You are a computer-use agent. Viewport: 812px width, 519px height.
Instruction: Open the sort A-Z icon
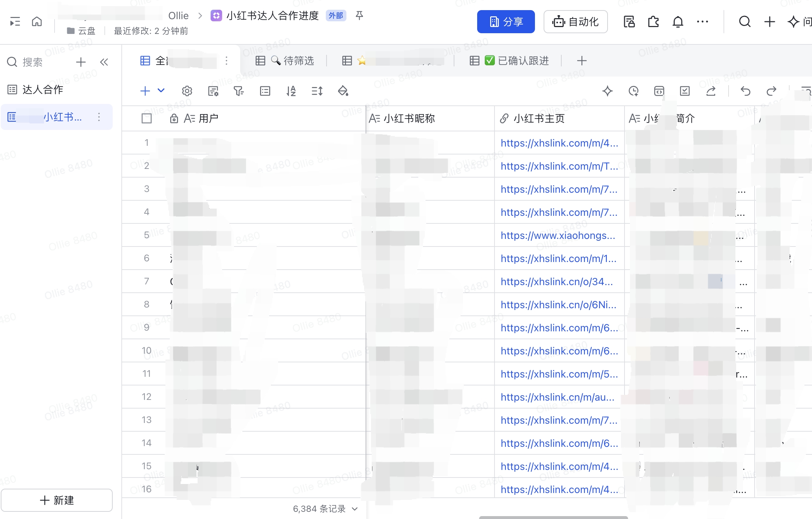[291, 91]
